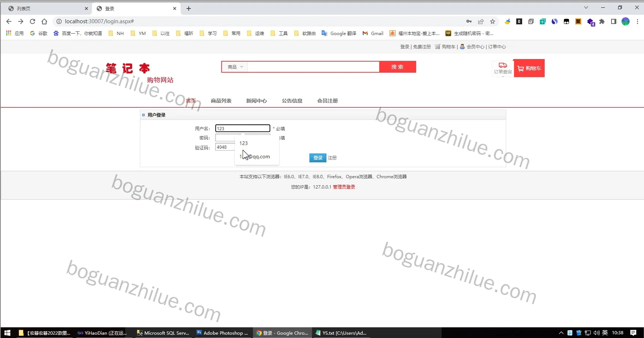Open the notification center in the taskbar
Viewport: 644px width, 338px height.
633,333
